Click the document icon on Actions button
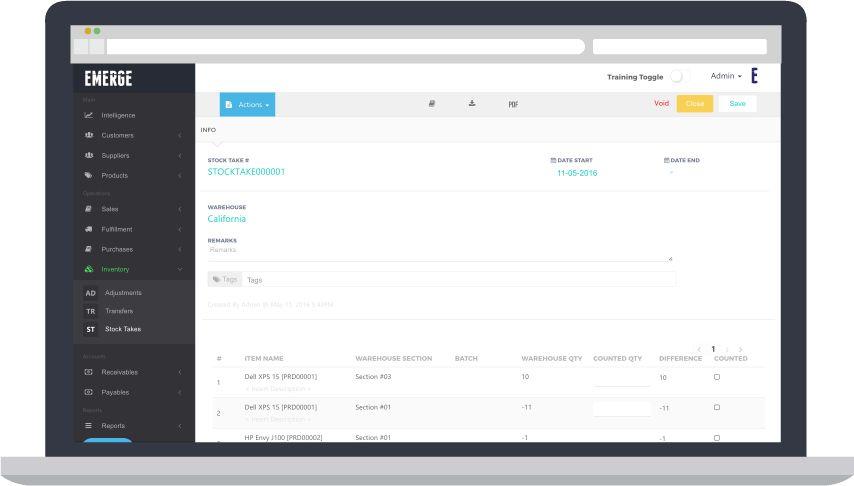The image size is (854, 486). [229, 105]
